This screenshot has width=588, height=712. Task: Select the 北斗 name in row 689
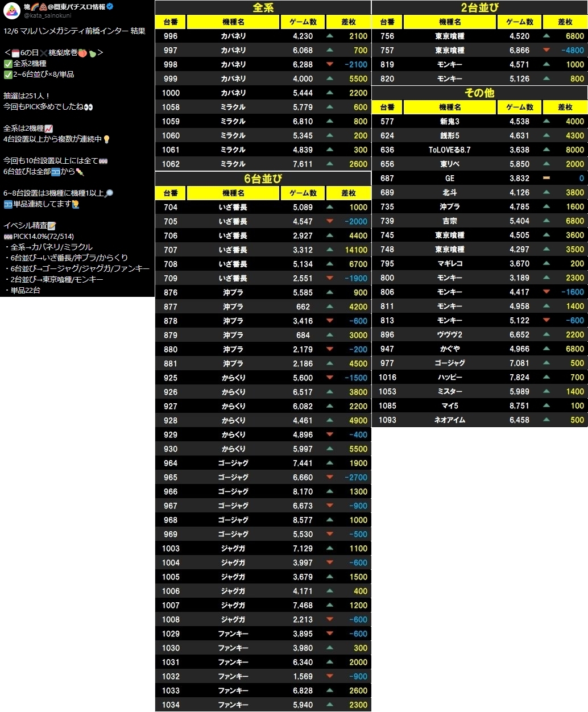click(x=450, y=192)
